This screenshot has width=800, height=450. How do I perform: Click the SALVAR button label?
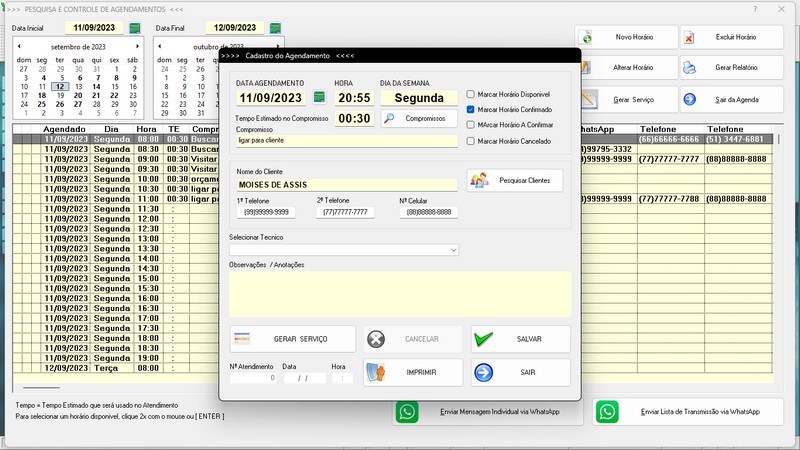pyautogui.click(x=529, y=339)
